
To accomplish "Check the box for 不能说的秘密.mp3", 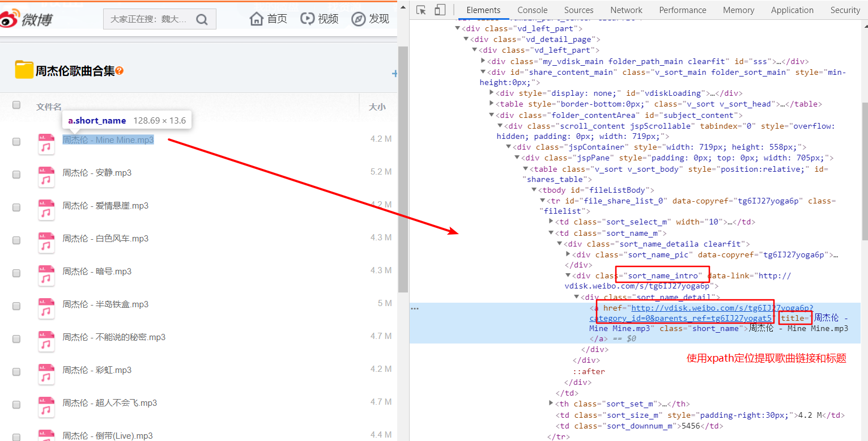I will point(16,339).
